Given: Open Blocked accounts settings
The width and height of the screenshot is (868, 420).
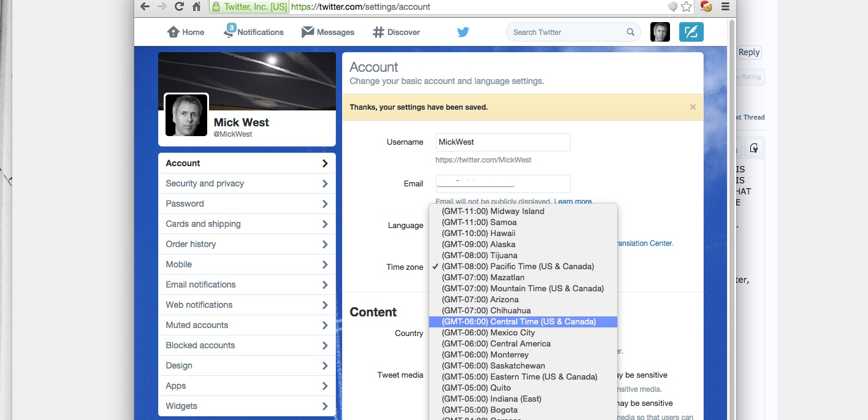Looking at the screenshot, I should 247,345.
